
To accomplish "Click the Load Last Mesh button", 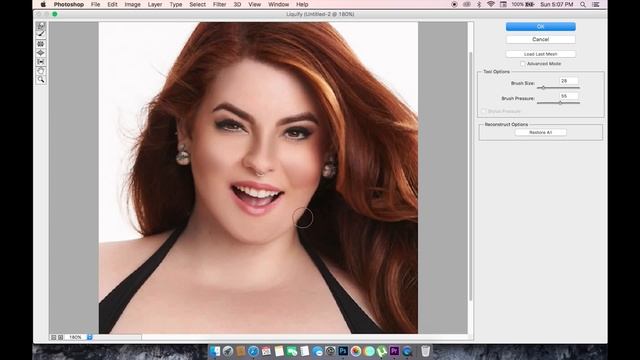I will [x=540, y=54].
